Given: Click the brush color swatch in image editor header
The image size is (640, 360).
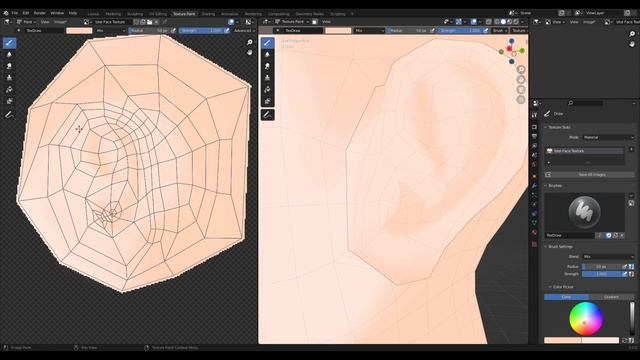Looking at the screenshot, I should click(79, 31).
